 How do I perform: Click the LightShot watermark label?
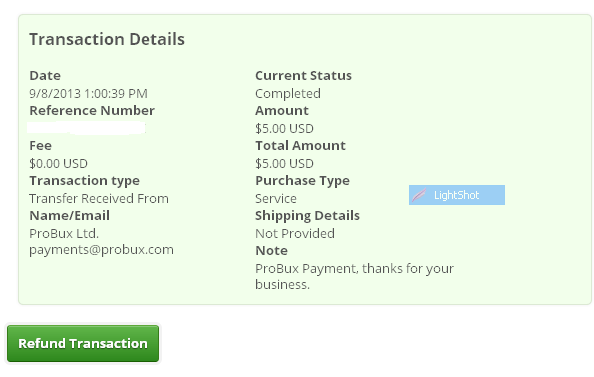(x=456, y=195)
